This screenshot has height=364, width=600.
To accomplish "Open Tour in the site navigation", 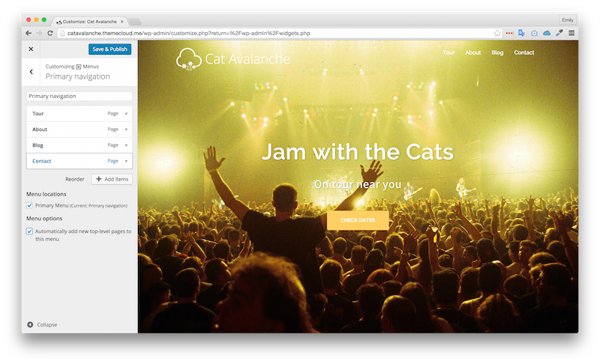I will click(x=448, y=52).
